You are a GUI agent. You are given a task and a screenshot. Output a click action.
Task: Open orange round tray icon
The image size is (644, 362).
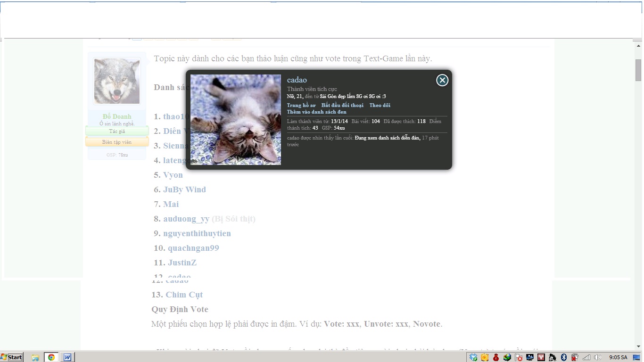485,357
